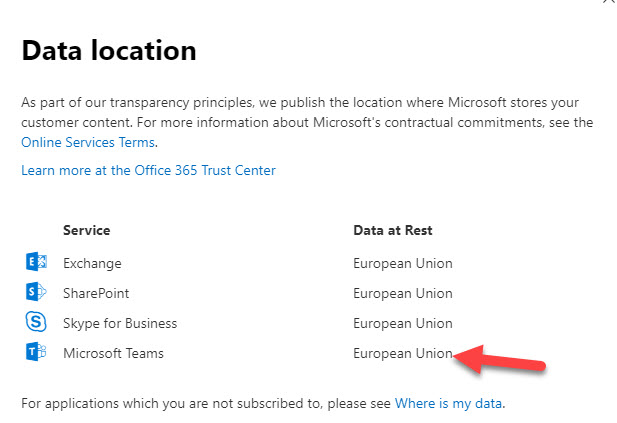Image resolution: width=617 pixels, height=423 pixels.
Task: Click the Microsoft Teams icon
Action: [x=36, y=351]
